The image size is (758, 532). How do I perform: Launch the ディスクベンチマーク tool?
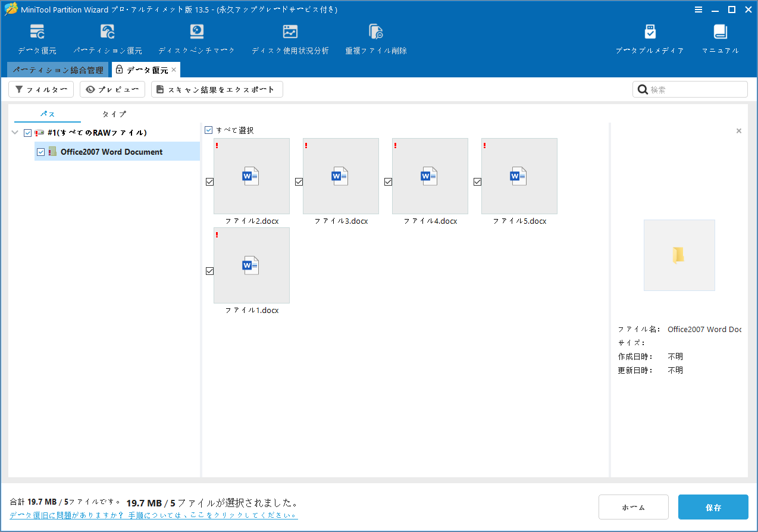tap(196, 37)
